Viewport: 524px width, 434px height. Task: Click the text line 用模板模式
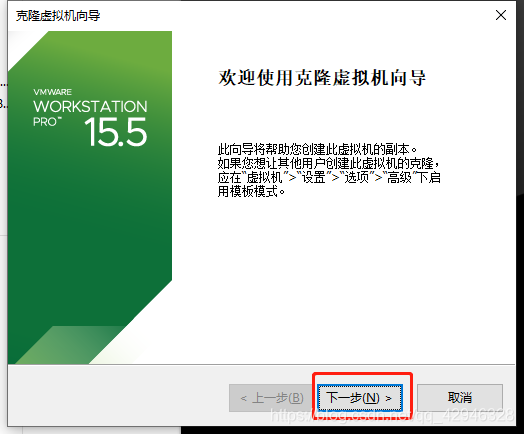pyautogui.click(x=251, y=191)
